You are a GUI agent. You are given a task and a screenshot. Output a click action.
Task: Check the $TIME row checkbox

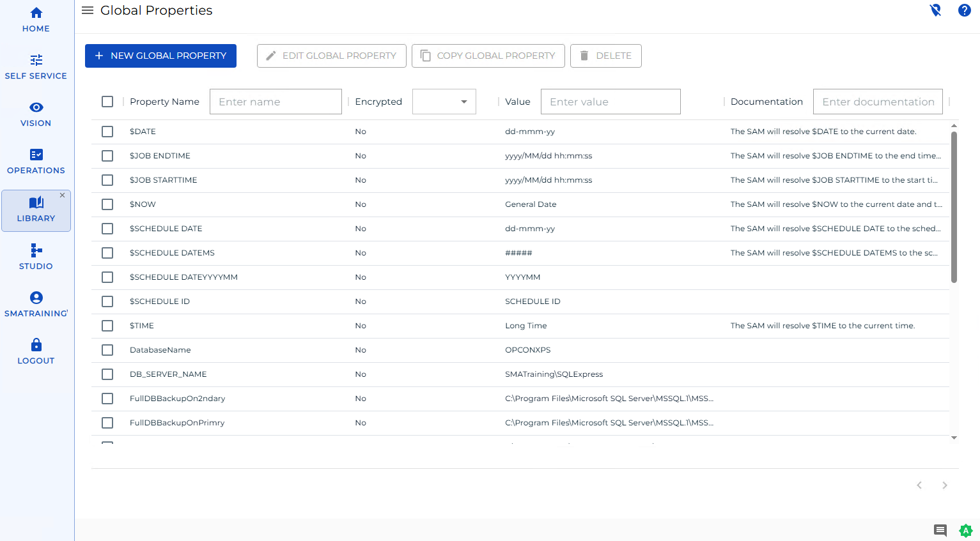tap(107, 326)
